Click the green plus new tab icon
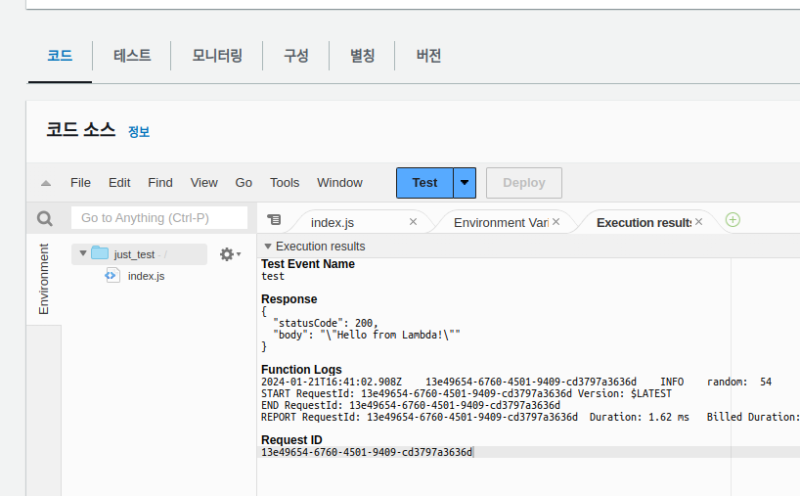The image size is (800, 496). 732,220
